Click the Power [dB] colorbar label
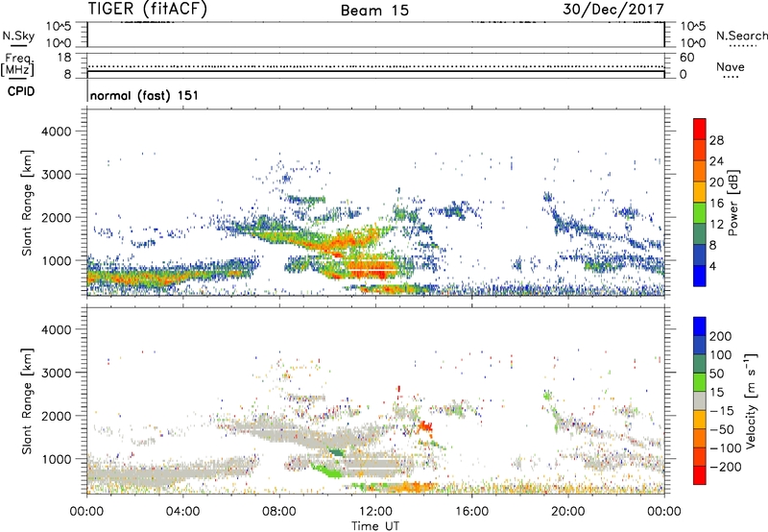This screenshot has height=532, width=768. tap(732, 203)
